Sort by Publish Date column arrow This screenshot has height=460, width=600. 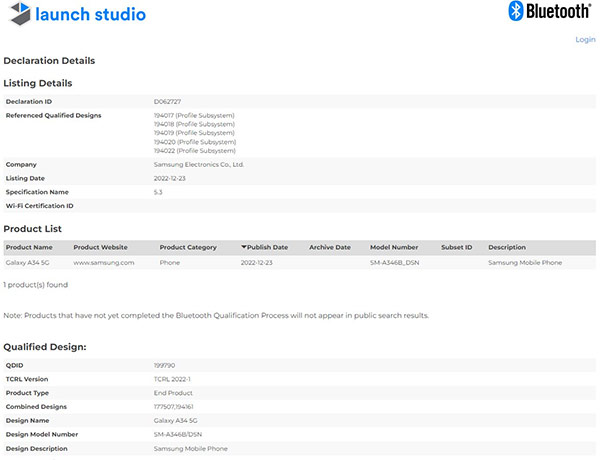[x=244, y=247]
